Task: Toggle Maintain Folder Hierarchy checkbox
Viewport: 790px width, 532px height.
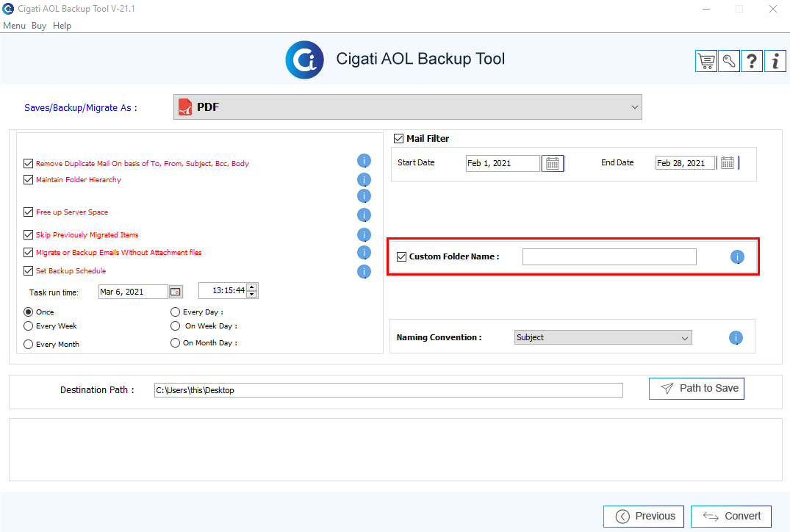Action: (28, 179)
